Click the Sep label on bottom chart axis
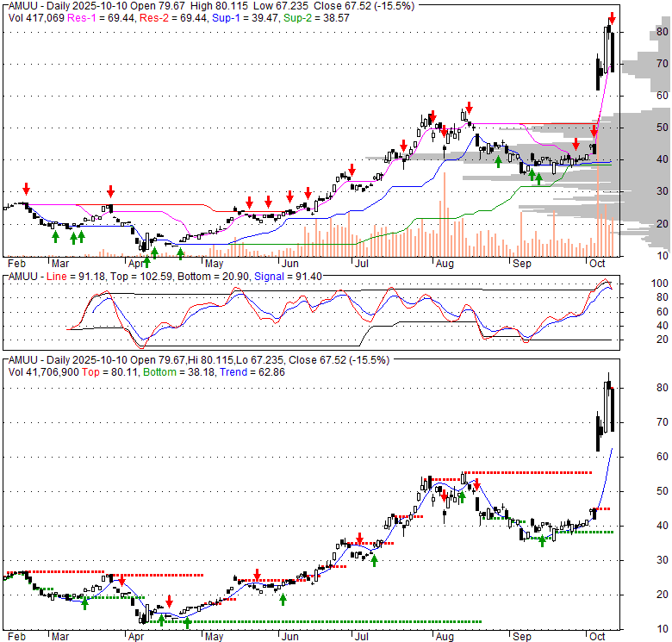Image resolution: width=672 pixels, height=642 pixels. pos(521,637)
